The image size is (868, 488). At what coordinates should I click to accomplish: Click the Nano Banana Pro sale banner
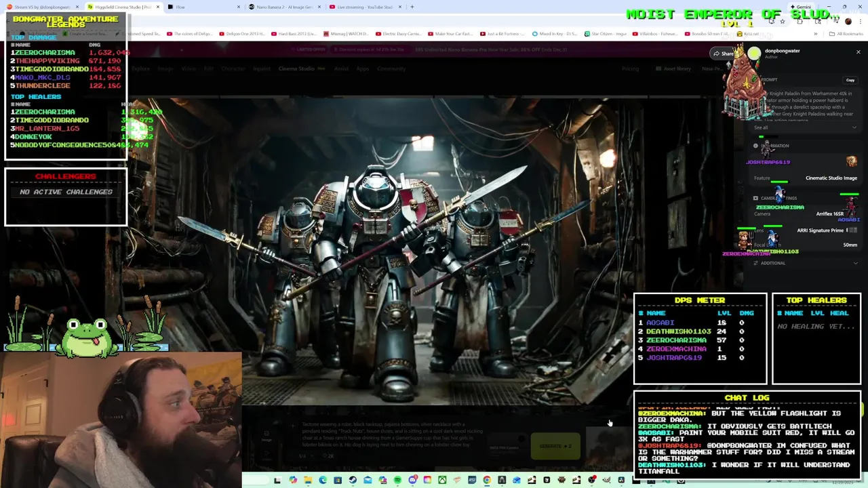(x=490, y=49)
